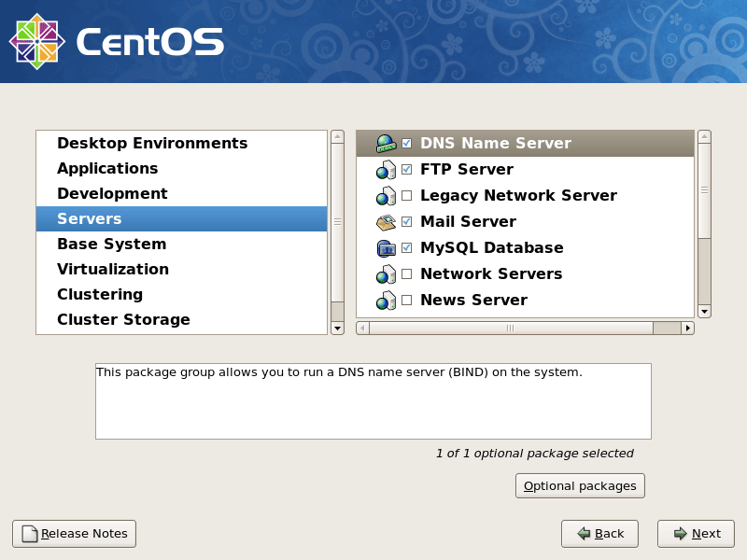Uncheck the FTP Server checkbox
The image size is (747, 560).
pyautogui.click(x=407, y=170)
